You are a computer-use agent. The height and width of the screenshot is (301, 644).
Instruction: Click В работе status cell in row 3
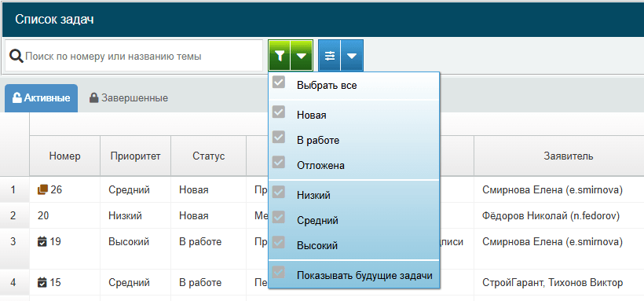coord(209,249)
